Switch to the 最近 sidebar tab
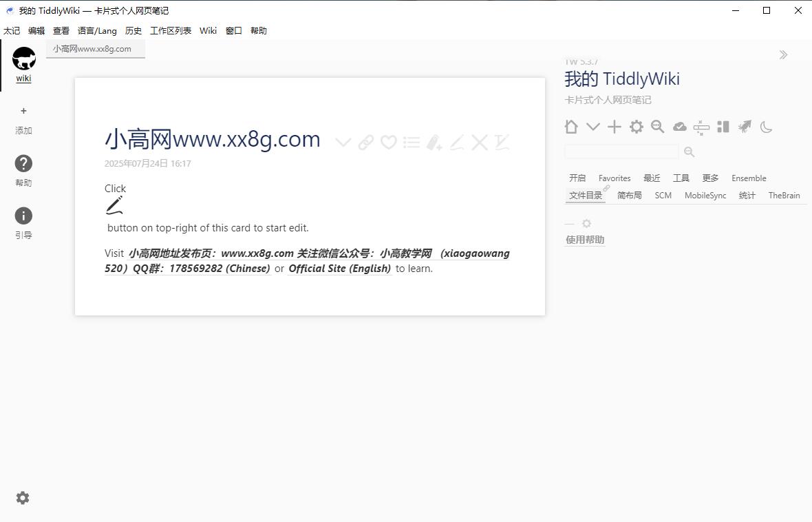Image resolution: width=812 pixels, height=522 pixels. [x=652, y=178]
